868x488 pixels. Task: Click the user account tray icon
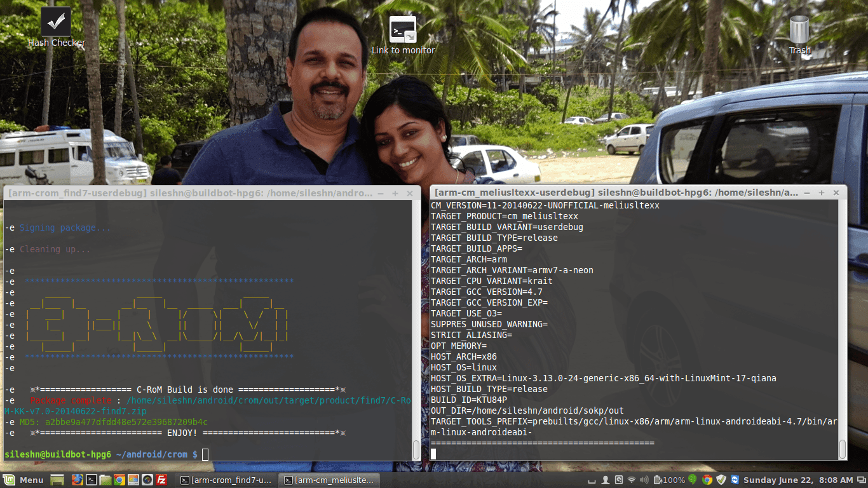606,480
